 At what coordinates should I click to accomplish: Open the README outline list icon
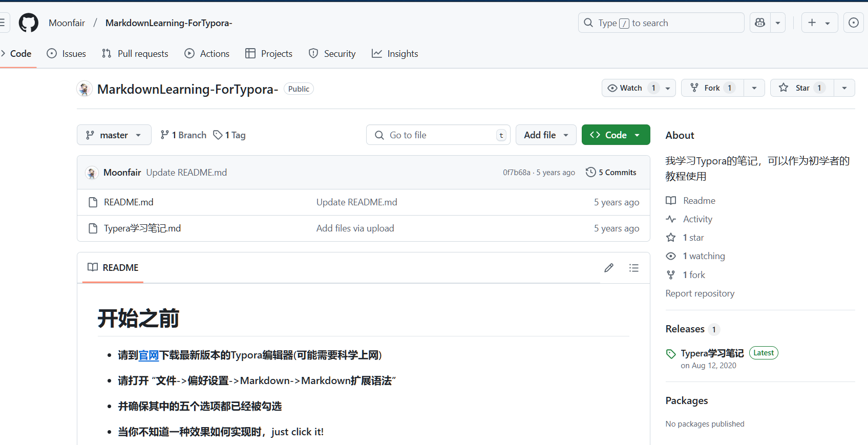(x=633, y=268)
